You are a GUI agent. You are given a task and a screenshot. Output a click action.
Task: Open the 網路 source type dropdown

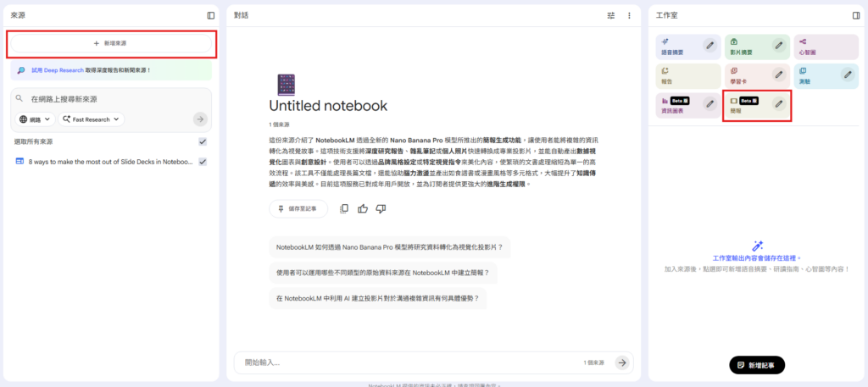click(x=36, y=119)
